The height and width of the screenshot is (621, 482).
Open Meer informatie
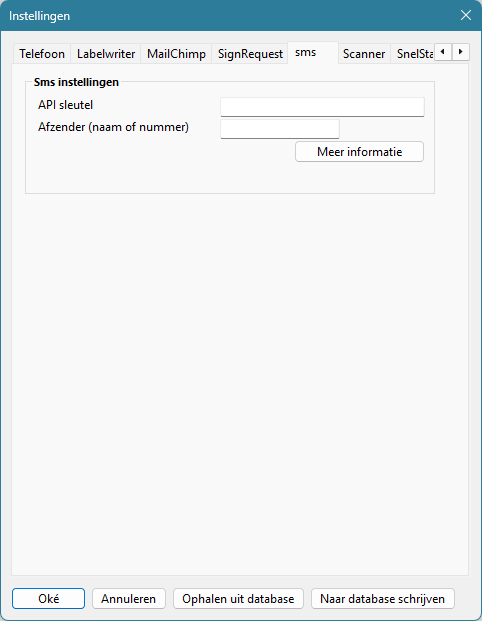tap(359, 152)
